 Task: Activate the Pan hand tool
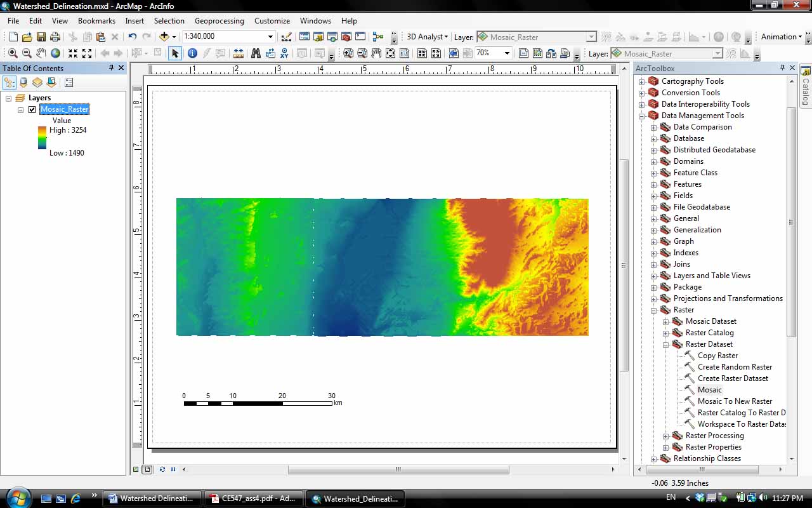(x=41, y=53)
